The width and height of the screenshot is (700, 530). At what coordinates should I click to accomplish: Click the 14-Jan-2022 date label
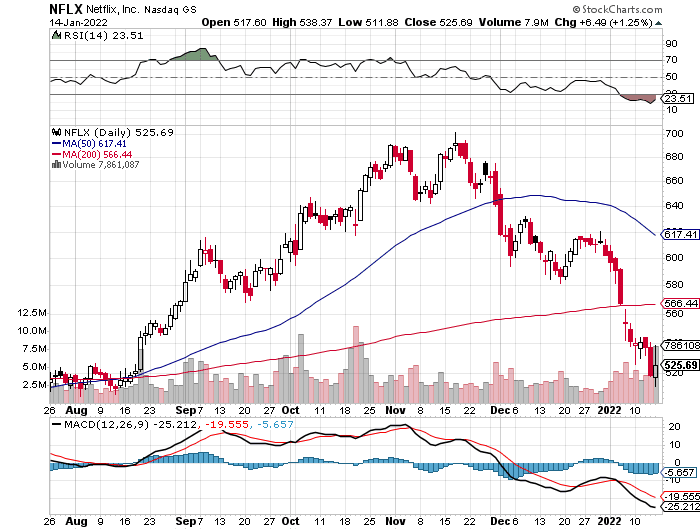tap(79, 22)
